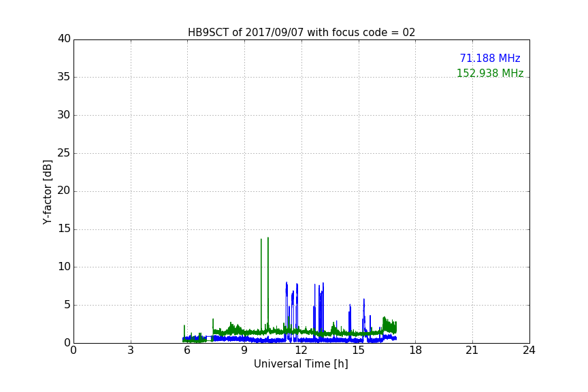Click the x-axis tick label '3'
The image size is (588, 392).
point(131,350)
